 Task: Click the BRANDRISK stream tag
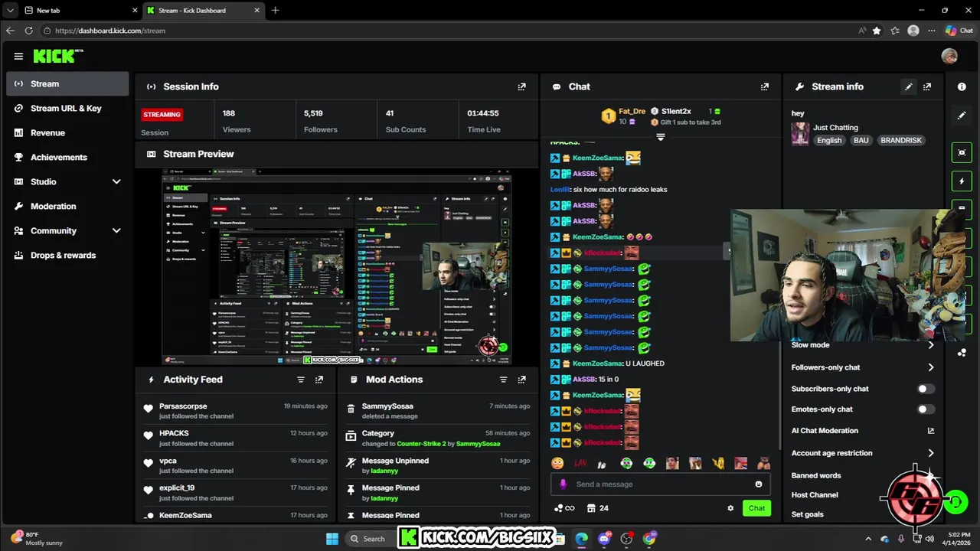pos(901,141)
